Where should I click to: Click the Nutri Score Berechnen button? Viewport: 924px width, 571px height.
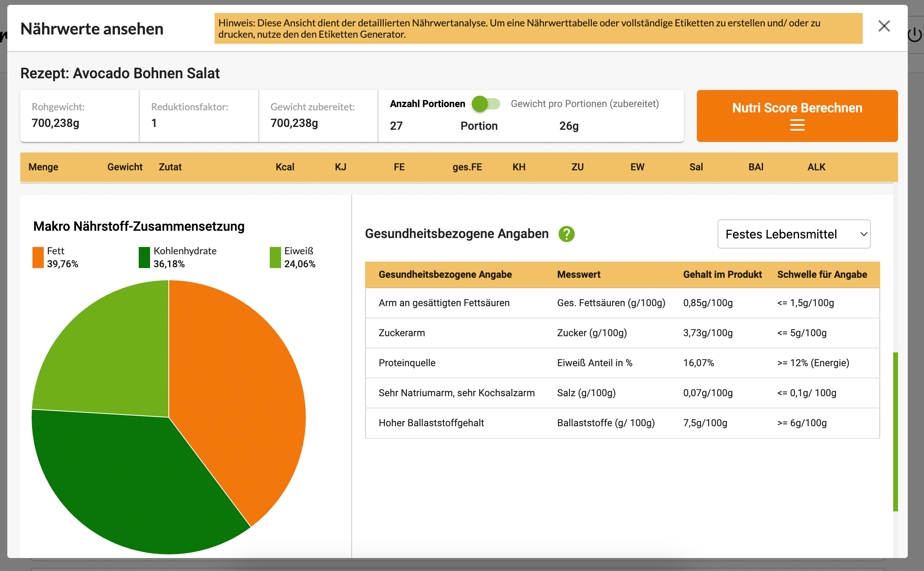point(797,116)
